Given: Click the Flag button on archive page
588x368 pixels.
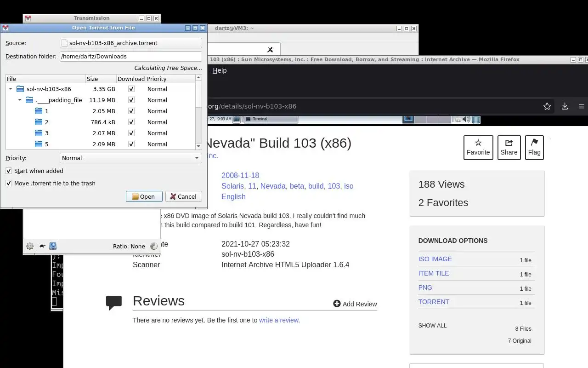Looking at the screenshot, I should (534, 148).
